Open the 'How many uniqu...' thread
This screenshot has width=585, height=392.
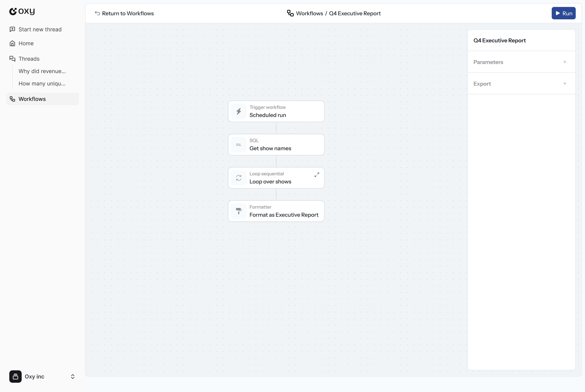click(x=42, y=84)
